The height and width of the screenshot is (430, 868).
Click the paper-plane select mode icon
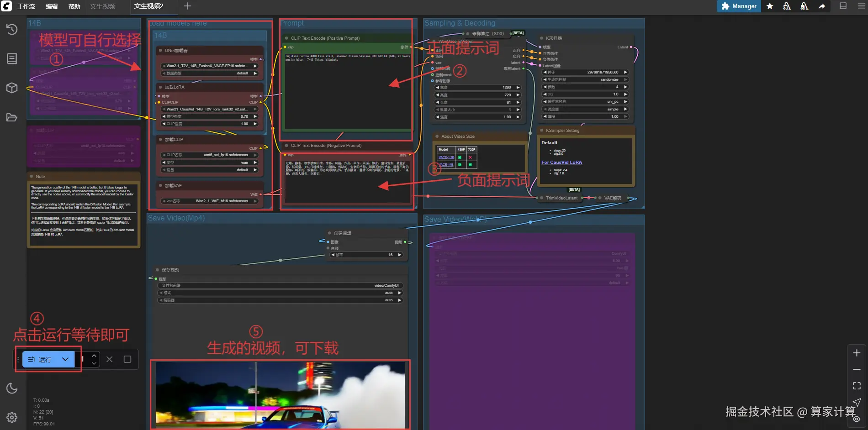tap(857, 402)
